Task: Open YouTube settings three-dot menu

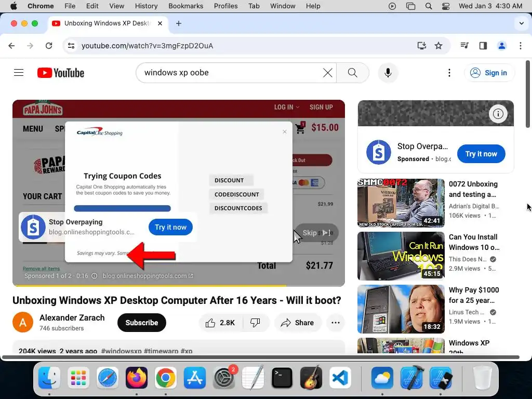Action: point(449,73)
